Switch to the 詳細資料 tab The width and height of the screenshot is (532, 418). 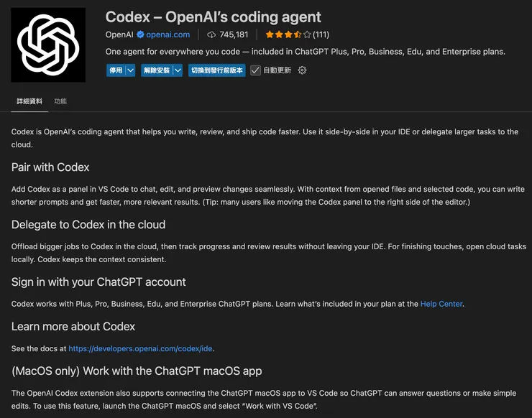[29, 101]
